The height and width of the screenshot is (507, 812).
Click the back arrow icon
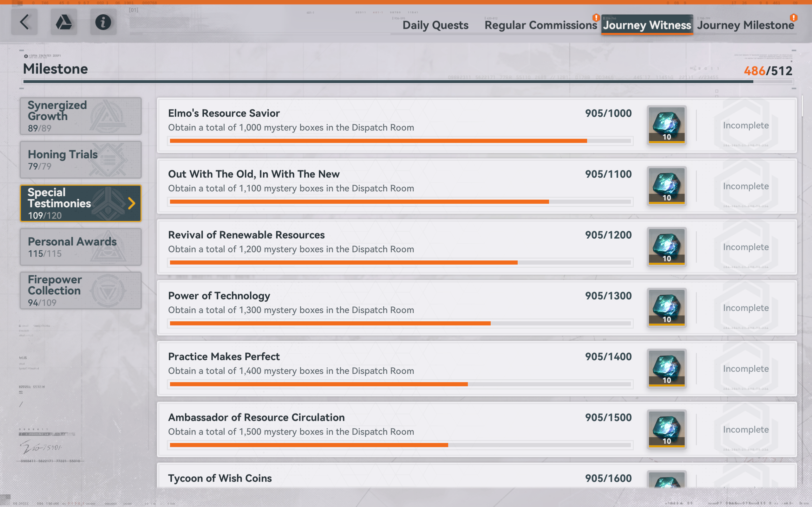tap(24, 22)
